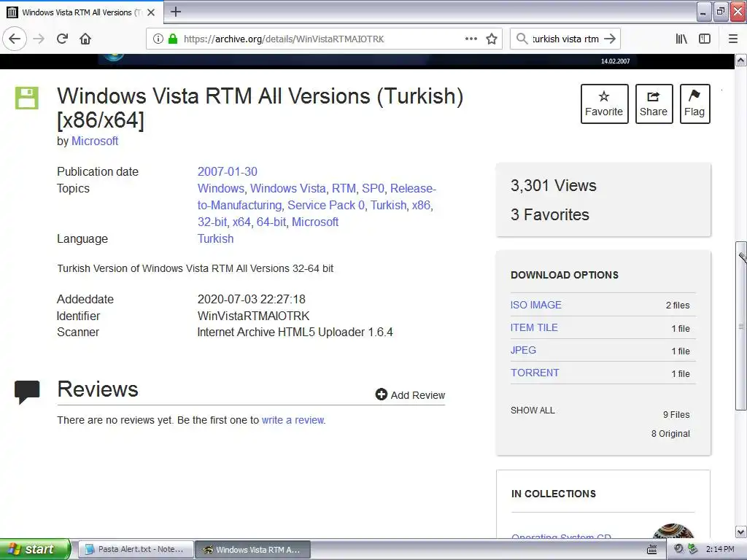This screenshot has height=560, width=747.
Task: Bookmark this page with the star icon
Action: [492, 39]
